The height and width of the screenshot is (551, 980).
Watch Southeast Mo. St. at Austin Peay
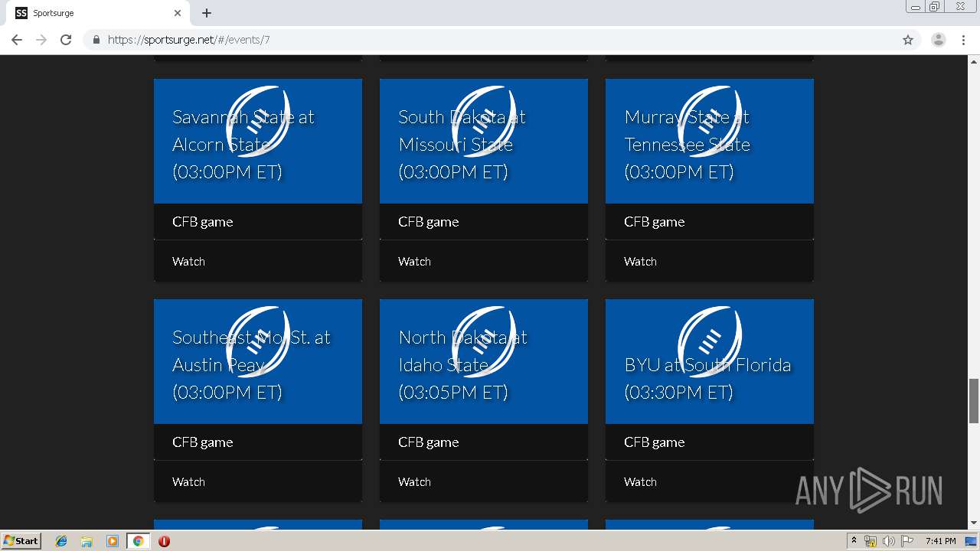coord(188,482)
